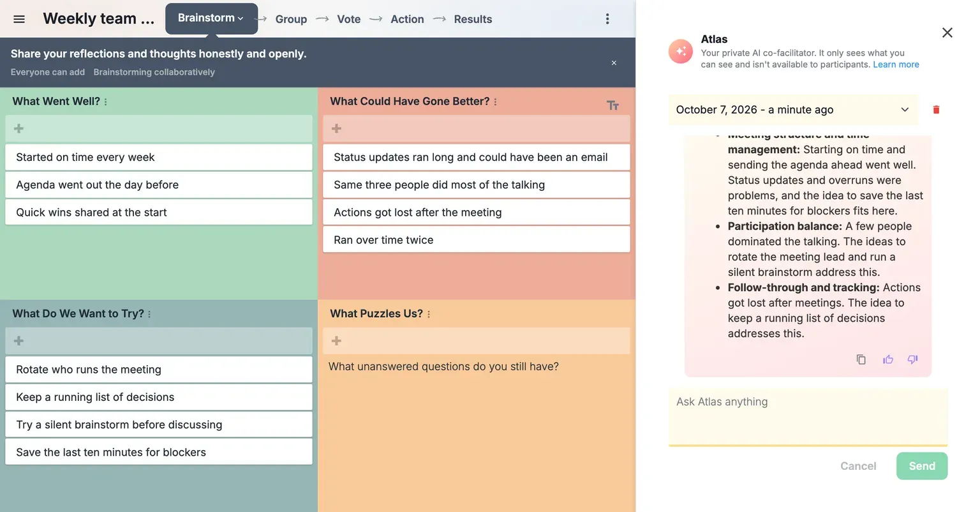Open What Went Well column options dots
The height and width of the screenshot is (512, 980).
pos(106,102)
